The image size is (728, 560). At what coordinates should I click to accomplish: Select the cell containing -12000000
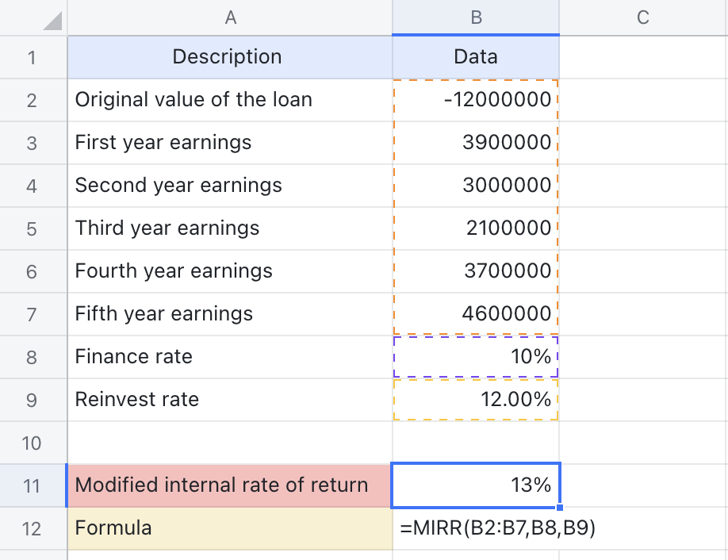(475, 99)
